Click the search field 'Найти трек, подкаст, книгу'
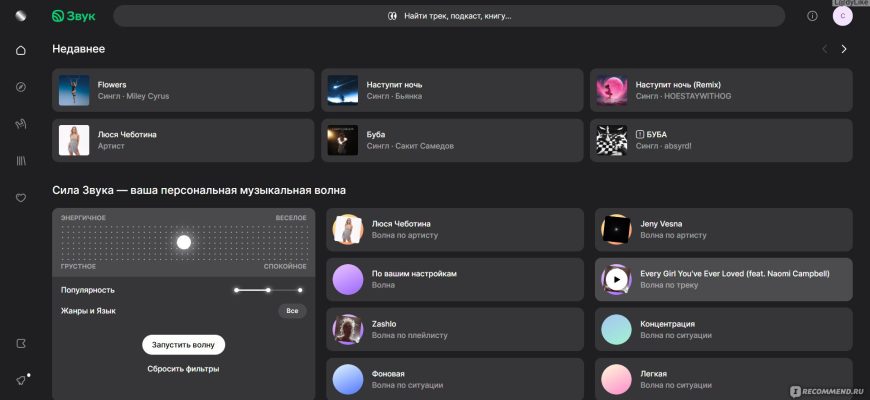870x400 pixels. pos(449,16)
